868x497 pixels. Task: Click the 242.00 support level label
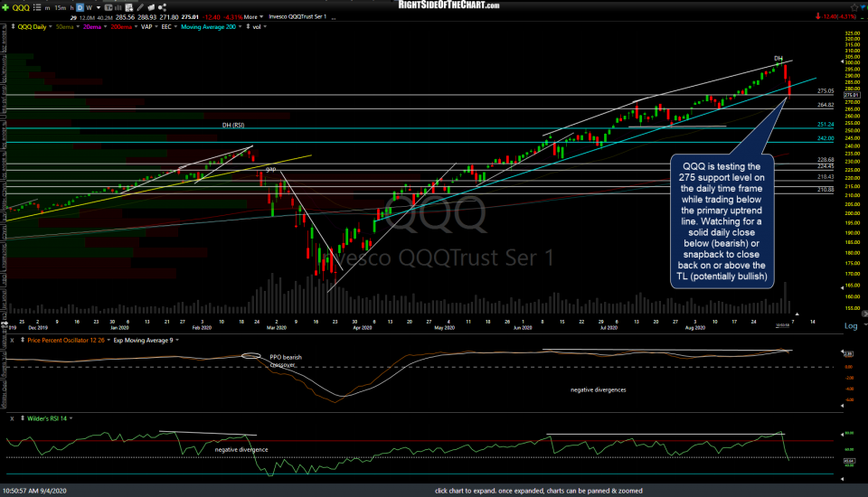tap(826, 138)
